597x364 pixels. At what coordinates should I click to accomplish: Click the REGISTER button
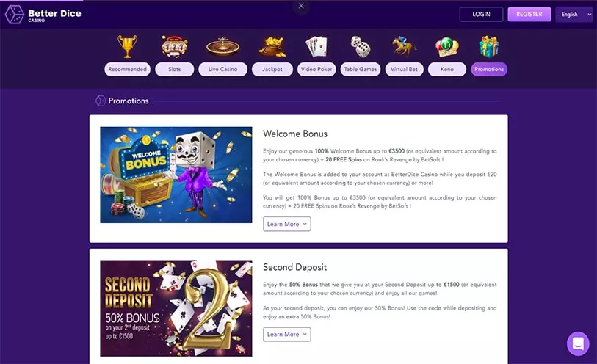tap(529, 15)
